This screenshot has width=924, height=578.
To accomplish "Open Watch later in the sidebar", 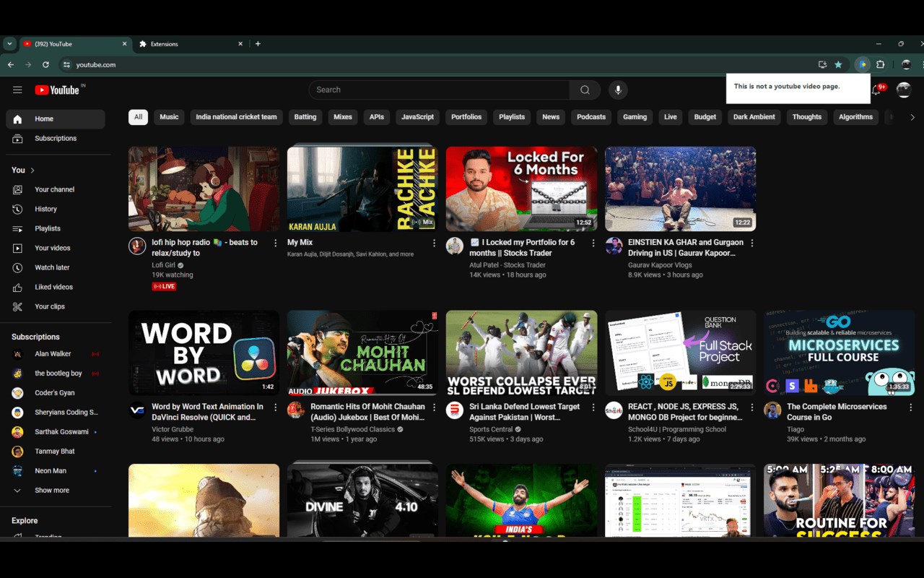I will pos(56,267).
